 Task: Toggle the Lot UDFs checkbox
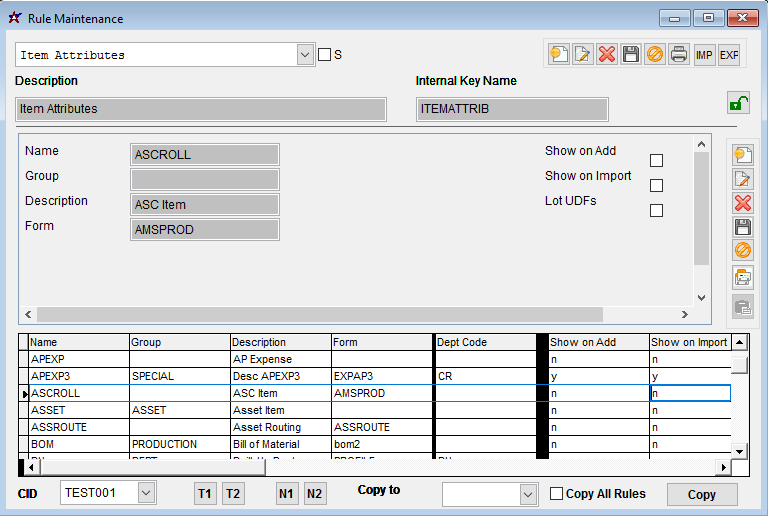click(657, 211)
